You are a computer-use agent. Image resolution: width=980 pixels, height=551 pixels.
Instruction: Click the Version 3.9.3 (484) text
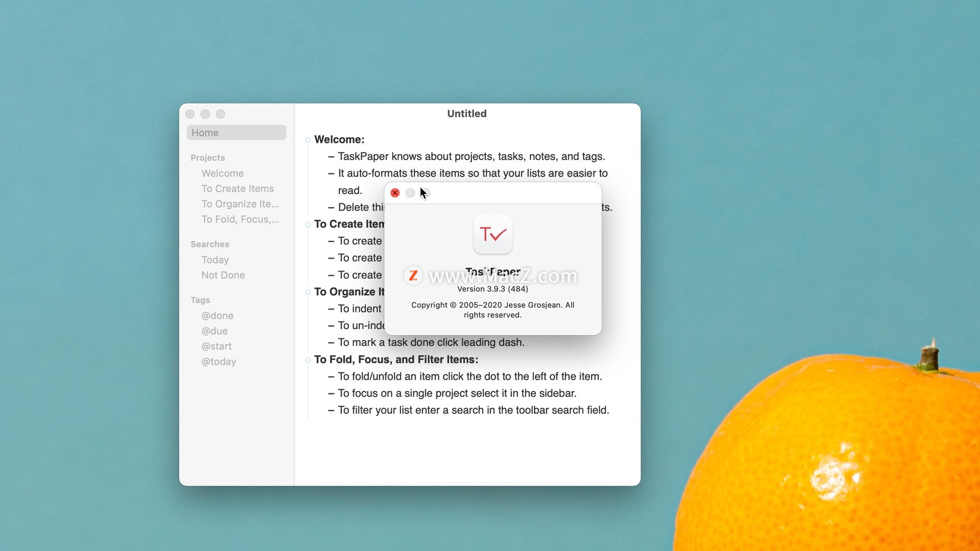493,289
